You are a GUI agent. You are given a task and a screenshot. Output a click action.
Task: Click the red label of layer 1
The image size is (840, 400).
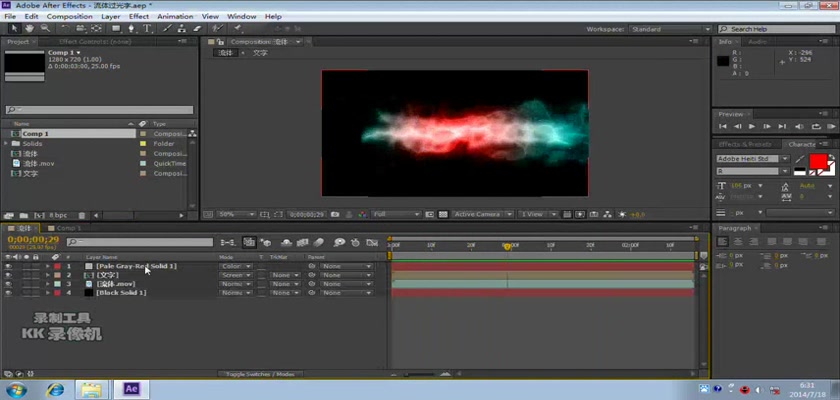click(x=57, y=266)
